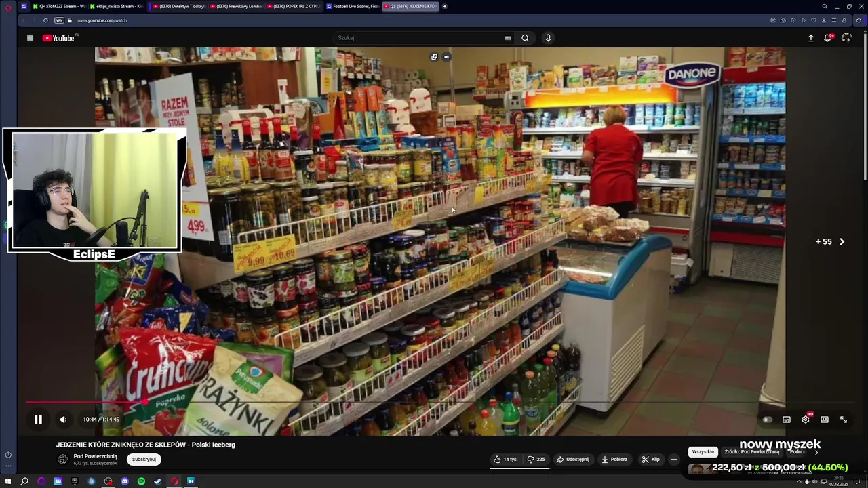
Task: Enter fullscreen video mode
Action: point(844,420)
